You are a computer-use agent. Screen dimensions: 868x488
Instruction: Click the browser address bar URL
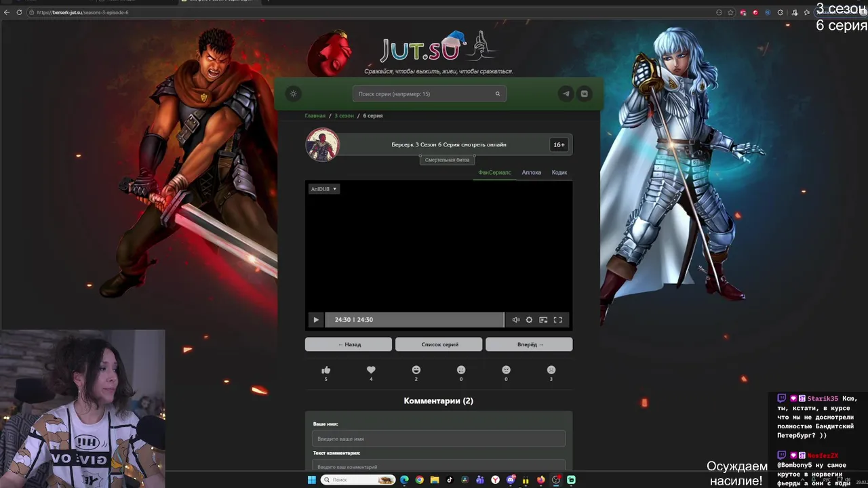click(83, 12)
